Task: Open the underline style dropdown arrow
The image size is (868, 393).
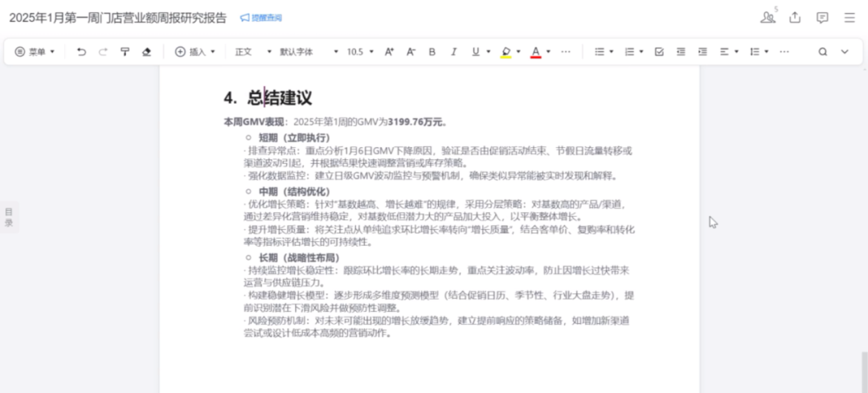Action: [x=489, y=51]
